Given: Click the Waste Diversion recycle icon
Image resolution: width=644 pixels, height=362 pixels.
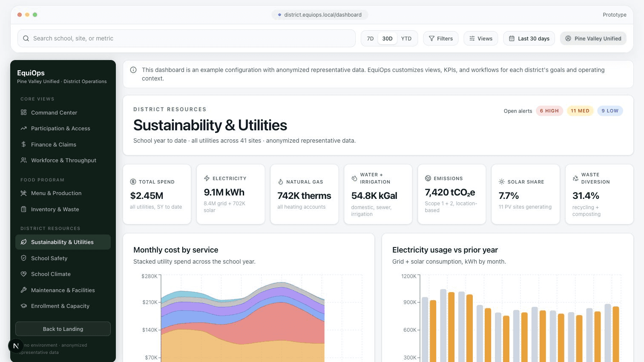Looking at the screenshot, I should (575, 178).
